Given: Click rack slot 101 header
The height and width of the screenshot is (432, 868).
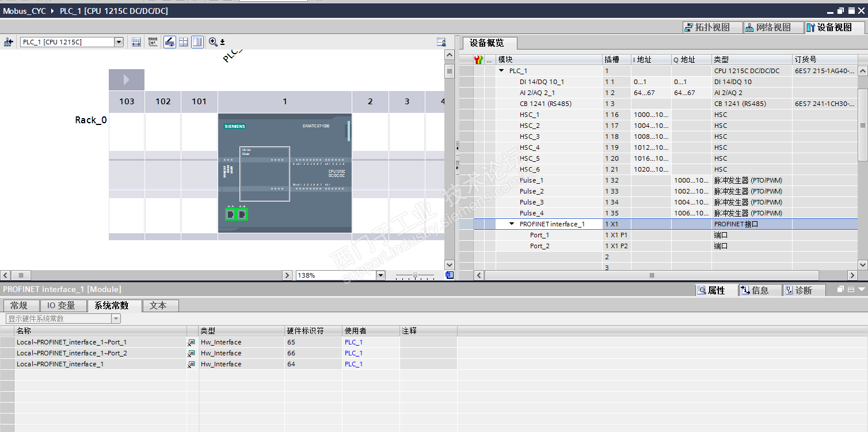Looking at the screenshot, I should coord(199,101).
